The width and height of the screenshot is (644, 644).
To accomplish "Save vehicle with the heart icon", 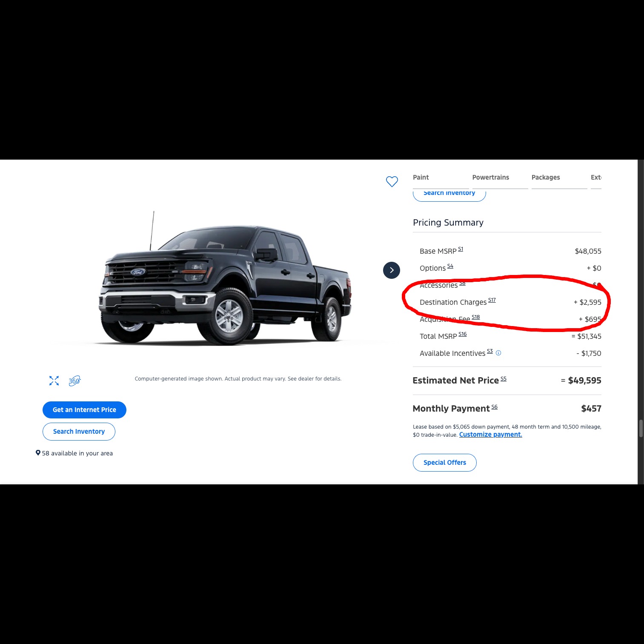I will point(392,182).
